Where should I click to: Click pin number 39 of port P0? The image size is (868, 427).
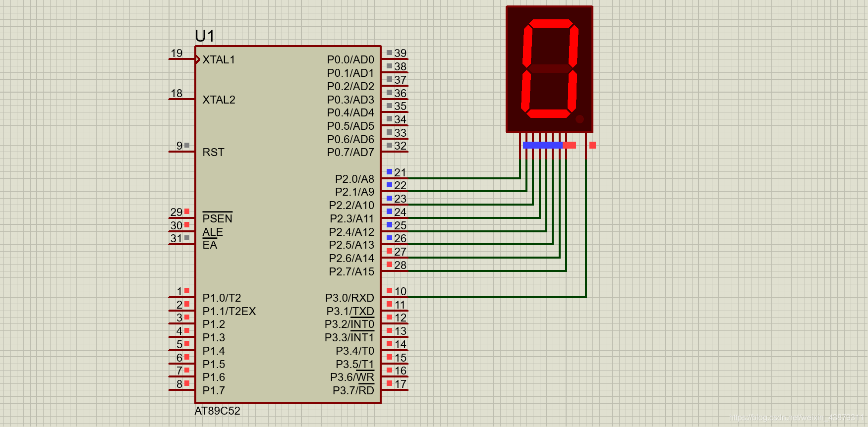pyautogui.click(x=401, y=53)
